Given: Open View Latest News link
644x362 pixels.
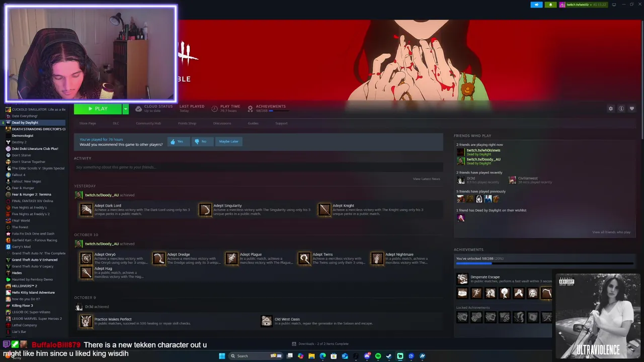Looking at the screenshot, I should tap(426, 179).
